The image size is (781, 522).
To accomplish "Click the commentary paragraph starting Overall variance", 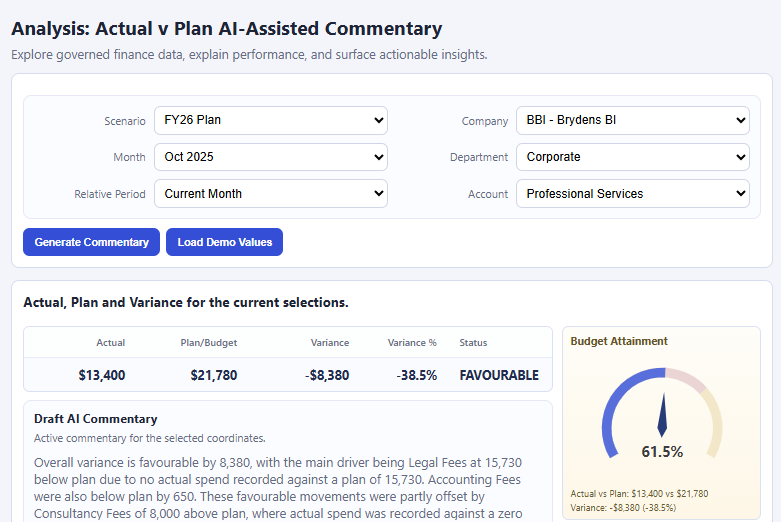I will click(278, 488).
